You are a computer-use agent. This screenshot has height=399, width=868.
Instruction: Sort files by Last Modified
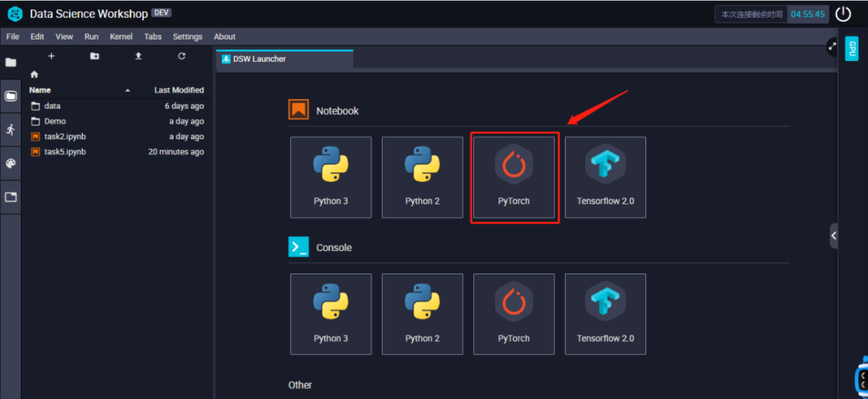coord(178,90)
